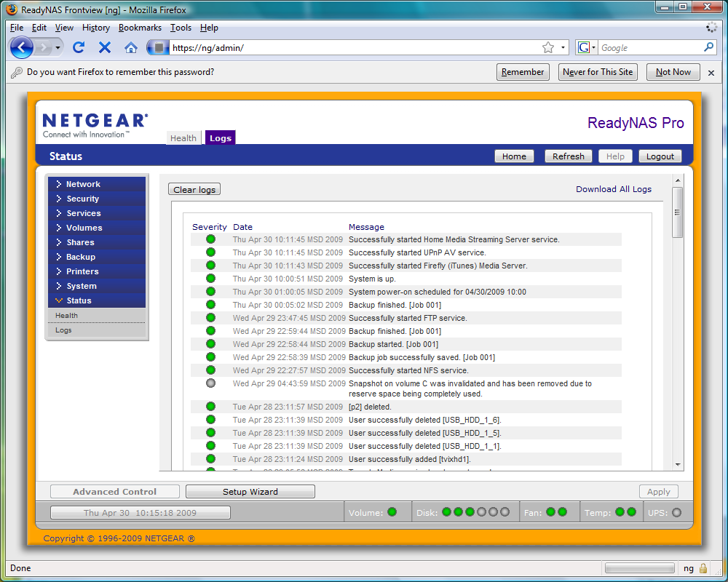
Task: Click the greyed Help button
Action: (615, 156)
